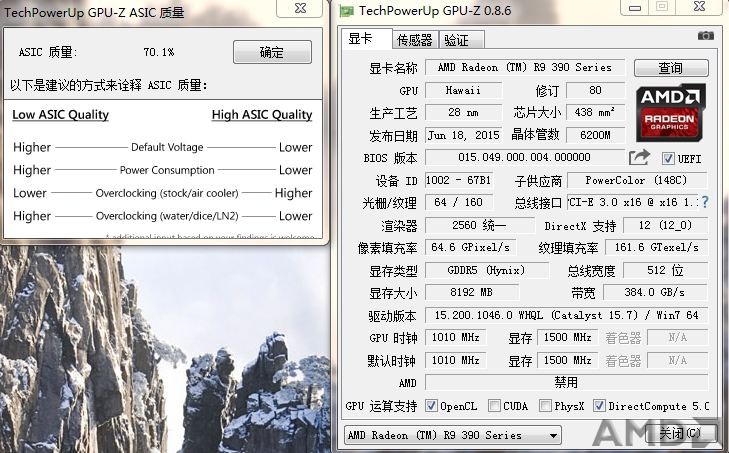The image size is (729, 453).
Task: Click the AMD CrossFire field showing 禁用
Action: point(566,382)
